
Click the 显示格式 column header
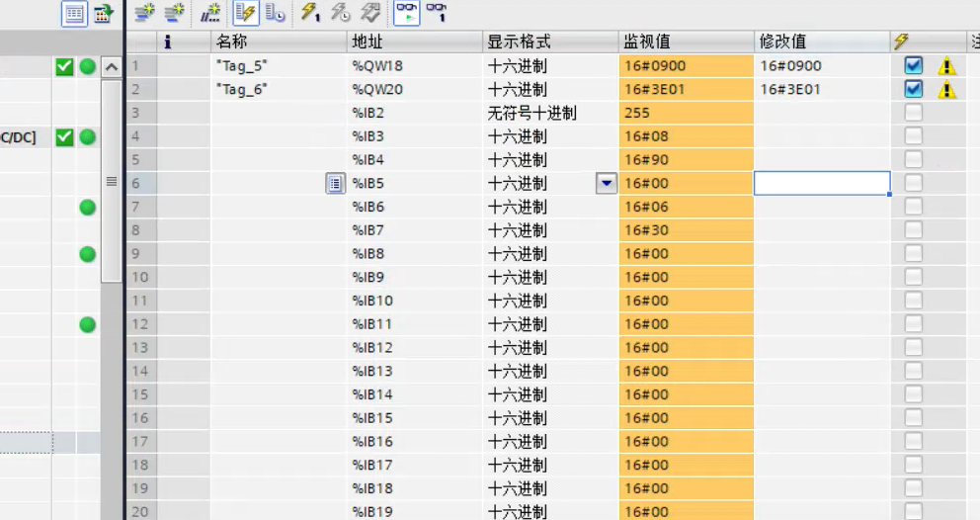click(549, 42)
